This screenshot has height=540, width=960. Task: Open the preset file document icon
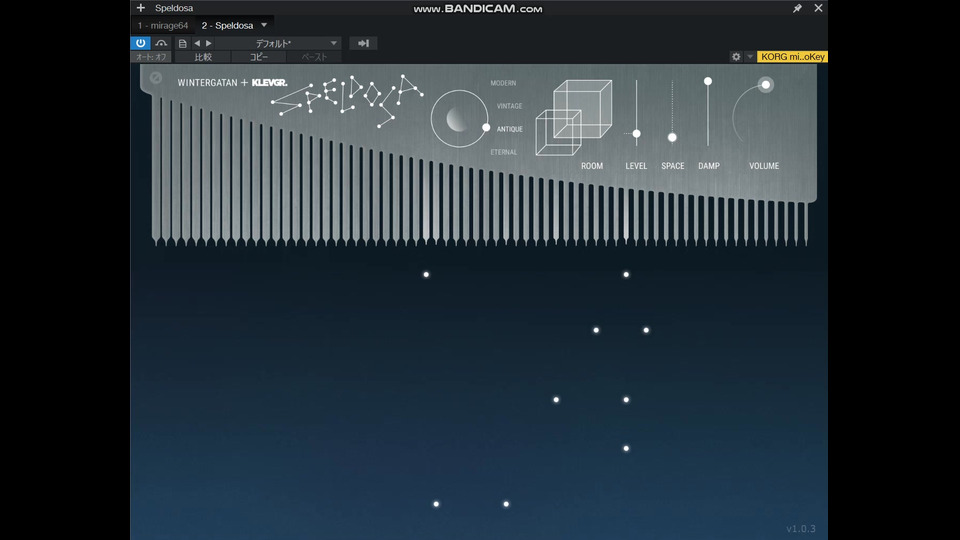(182, 43)
